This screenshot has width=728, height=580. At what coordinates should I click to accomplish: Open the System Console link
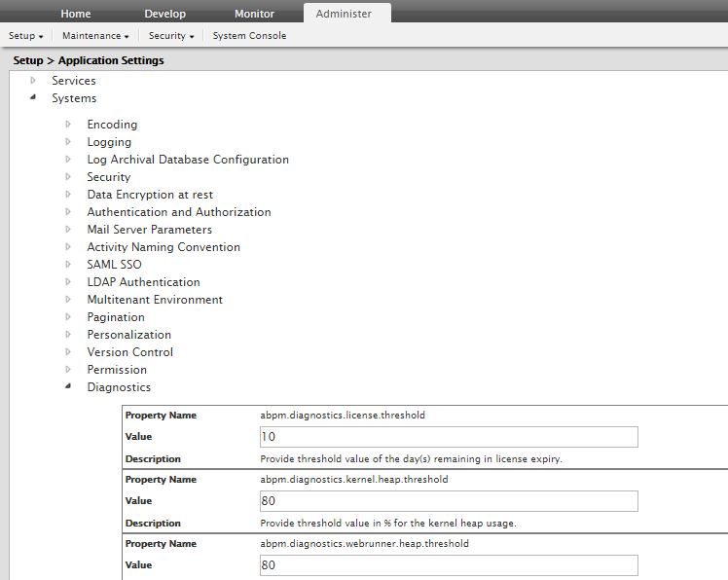click(x=249, y=36)
